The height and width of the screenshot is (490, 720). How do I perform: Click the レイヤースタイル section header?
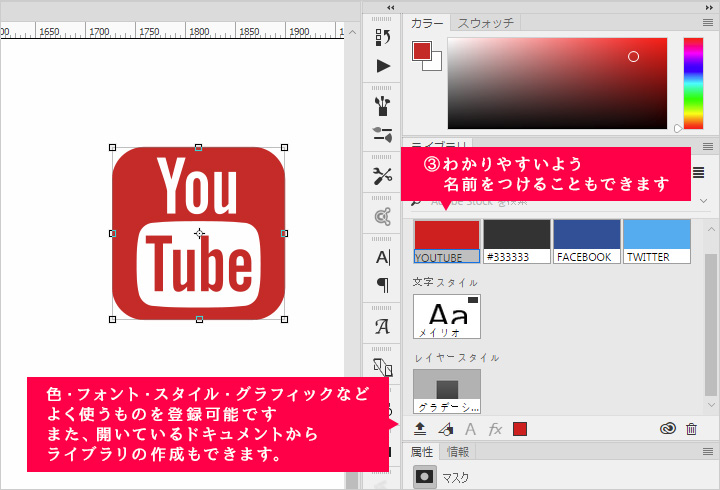[x=456, y=357]
